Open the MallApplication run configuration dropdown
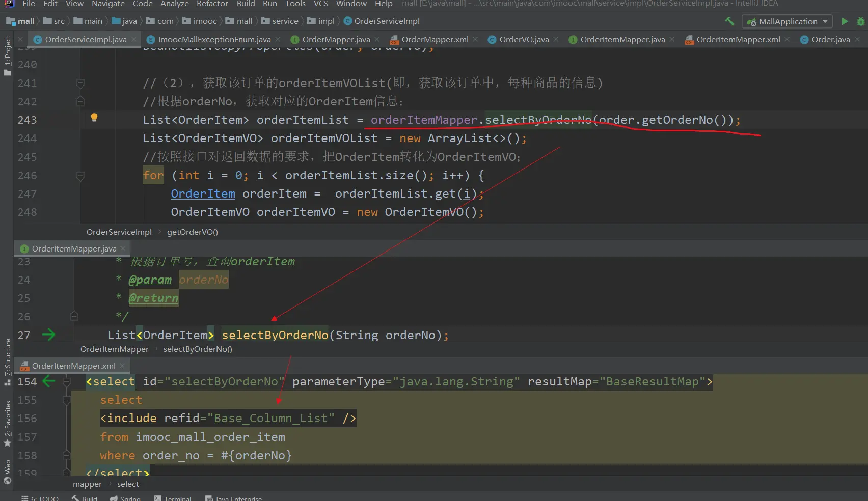This screenshot has width=868, height=501. [788, 21]
